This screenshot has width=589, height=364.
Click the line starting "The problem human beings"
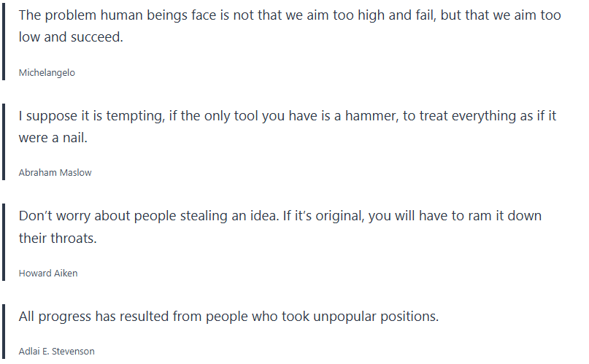click(290, 15)
